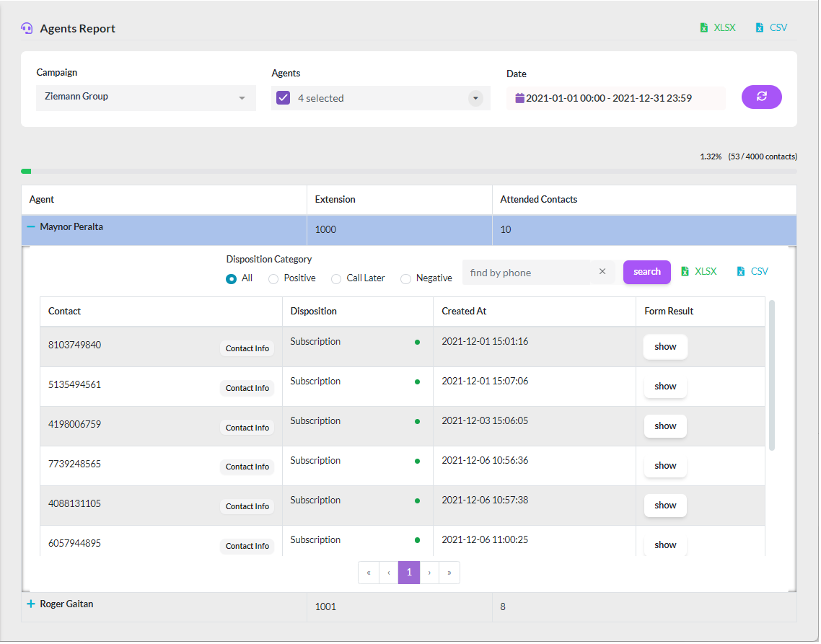The width and height of the screenshot is (821, 644).
Task: Expand the Roger Gaitan agent row
Action: 31,604
